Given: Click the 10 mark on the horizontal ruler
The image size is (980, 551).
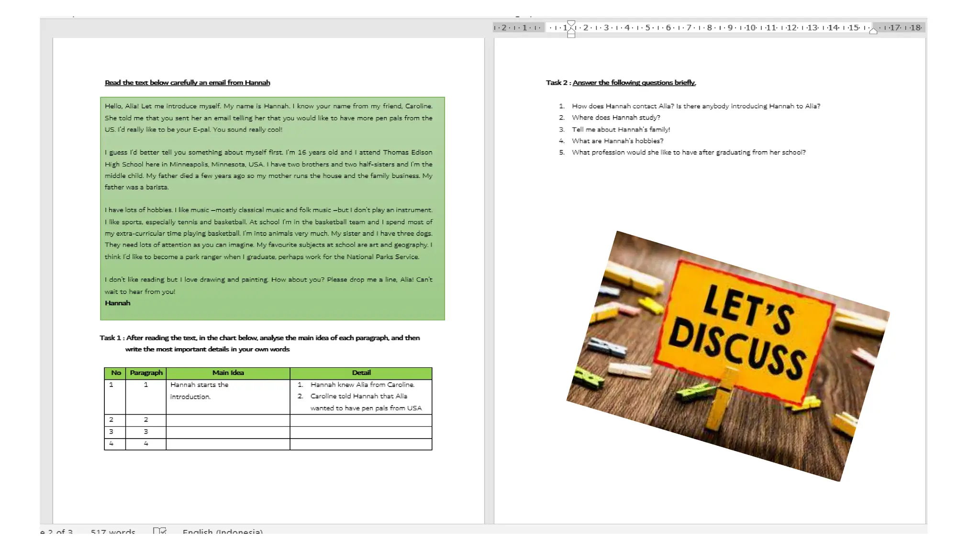Looking at the screenshot, I should (x=750, y=28).
